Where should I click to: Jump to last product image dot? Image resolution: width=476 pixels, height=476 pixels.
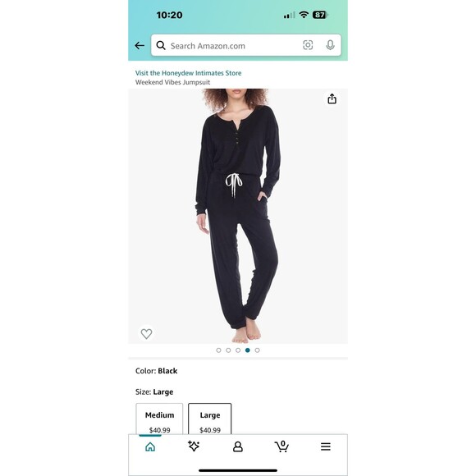coord(257,350)
